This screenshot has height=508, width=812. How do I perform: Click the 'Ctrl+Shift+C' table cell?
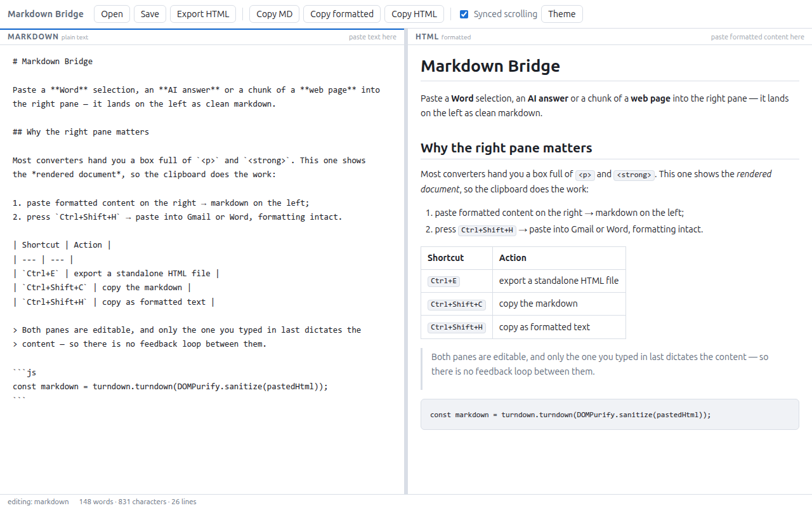pos(457,304)
